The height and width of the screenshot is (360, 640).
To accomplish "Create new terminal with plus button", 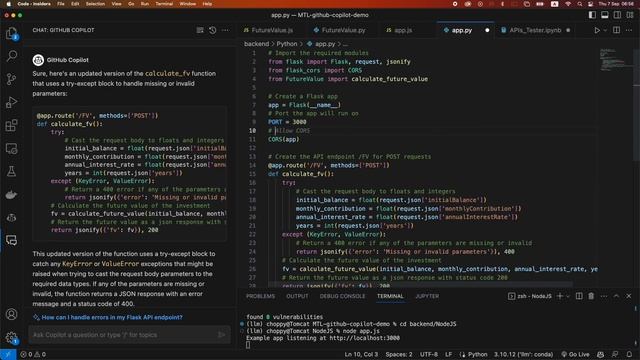I will pos(560,296).
